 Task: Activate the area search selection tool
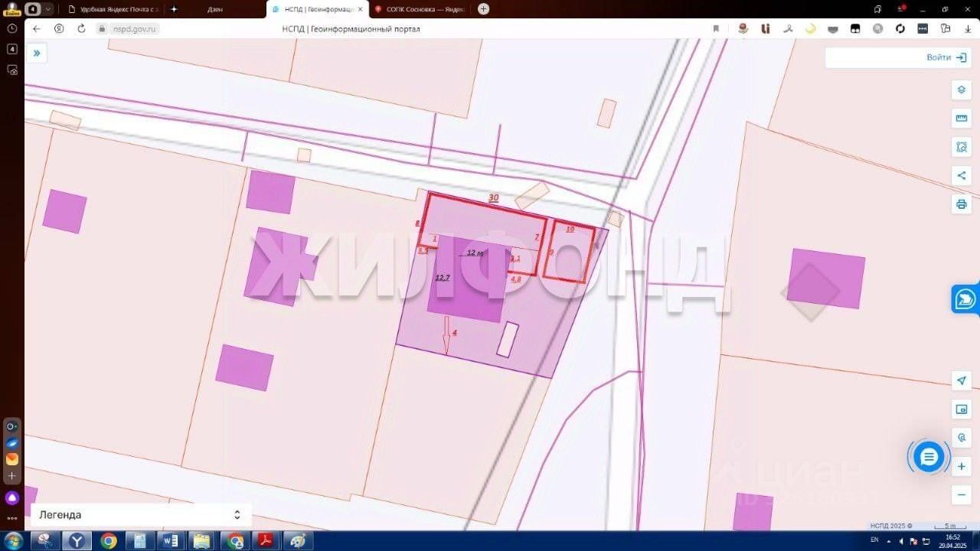962,147
